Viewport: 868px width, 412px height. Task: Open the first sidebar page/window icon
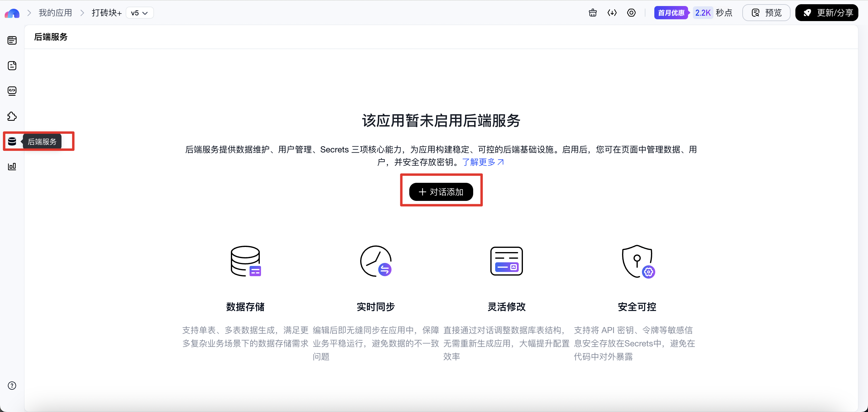pyautogui.click(x=12, y=40)
